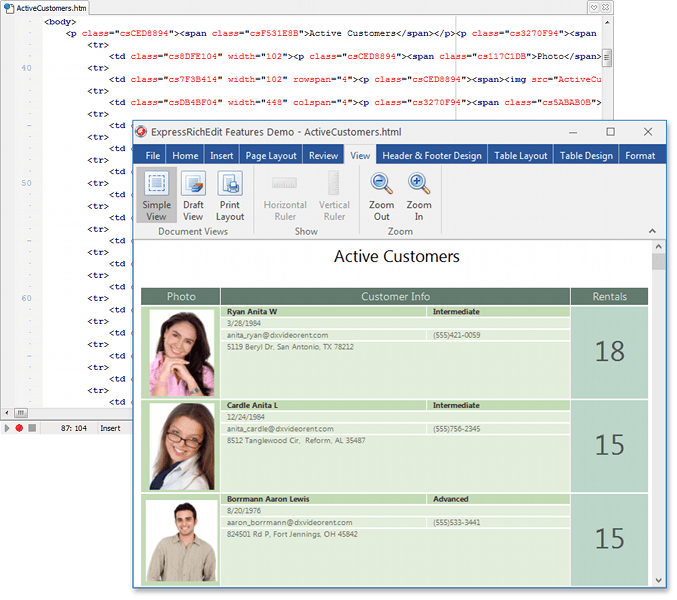
Task: Toggle the Vertical Ruler
Action: [334, 195]
